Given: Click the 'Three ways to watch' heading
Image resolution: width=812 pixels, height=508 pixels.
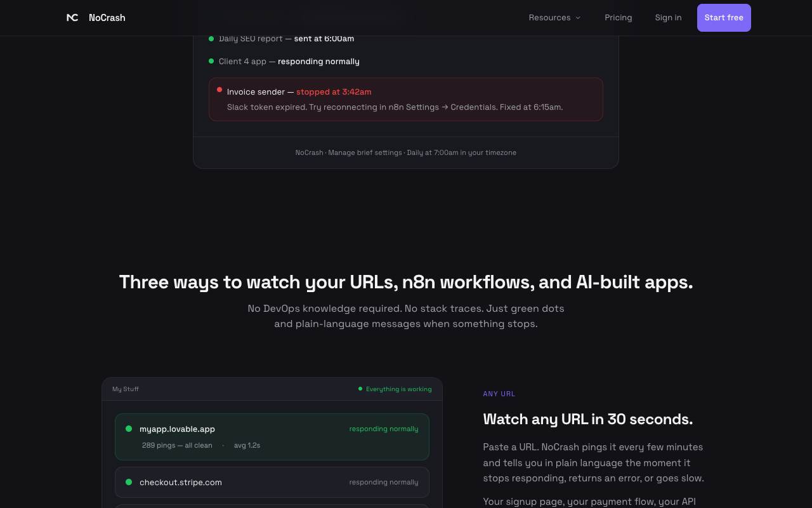Looking at the screenshot, I should [x=406, y=282].
